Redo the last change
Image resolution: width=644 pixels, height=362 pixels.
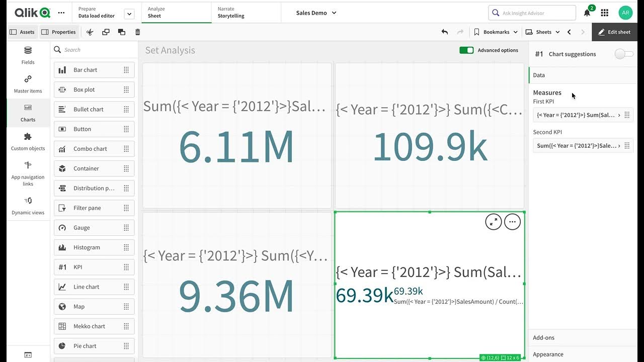tap(460, 32)
